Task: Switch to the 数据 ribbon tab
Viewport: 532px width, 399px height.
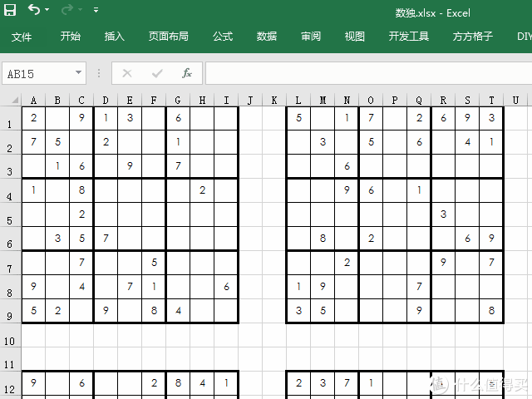Action: point(267,36)
